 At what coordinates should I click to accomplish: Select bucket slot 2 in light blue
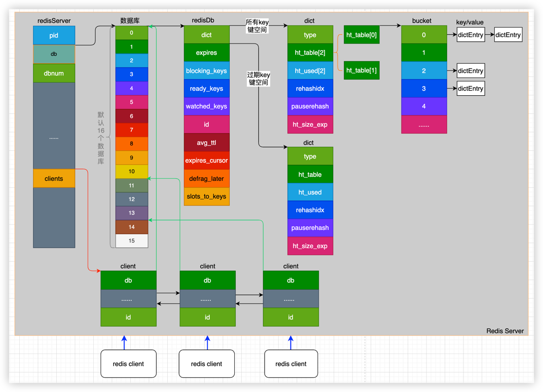point(424,70)
